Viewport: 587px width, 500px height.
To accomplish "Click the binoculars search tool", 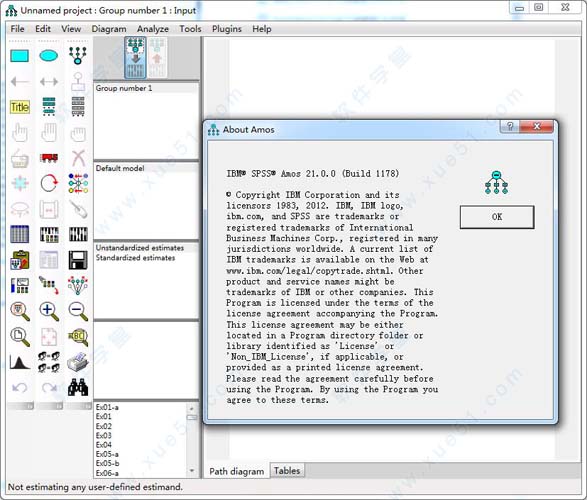I will (78, 387).
